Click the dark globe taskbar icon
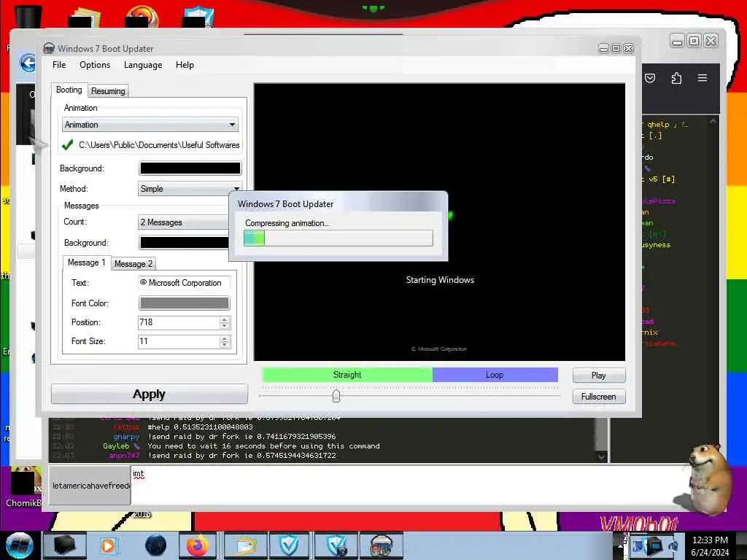This screenshot has width=747, height=560. click(x=155, y=545)
